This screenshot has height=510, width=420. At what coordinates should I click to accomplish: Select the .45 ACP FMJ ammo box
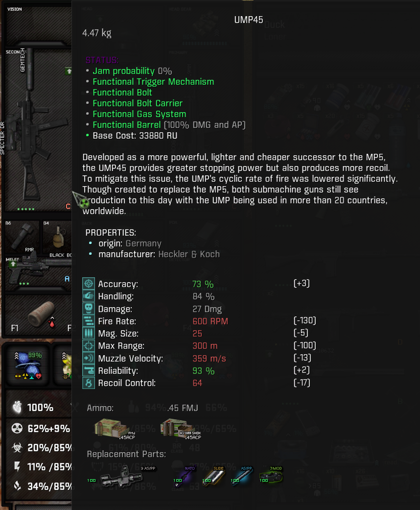click(115, 429)
